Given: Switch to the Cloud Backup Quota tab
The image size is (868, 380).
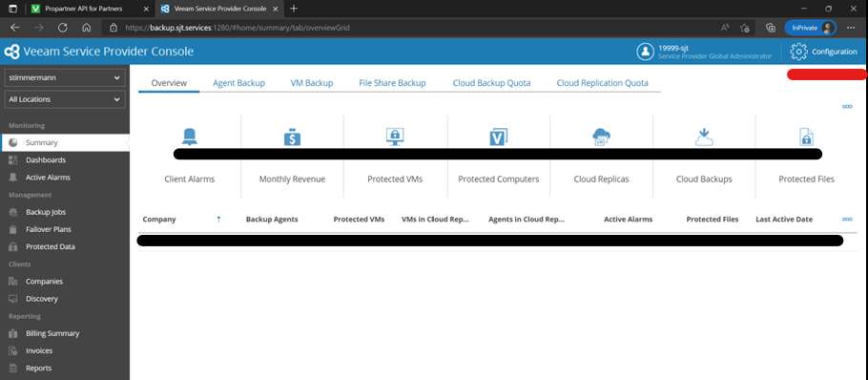Looking at the screenshot, I should (491, 83).
